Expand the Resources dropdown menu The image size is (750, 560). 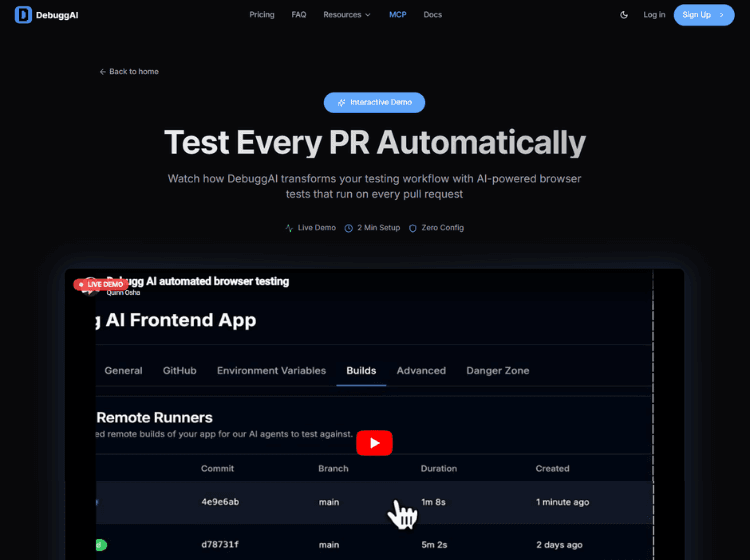347,15
